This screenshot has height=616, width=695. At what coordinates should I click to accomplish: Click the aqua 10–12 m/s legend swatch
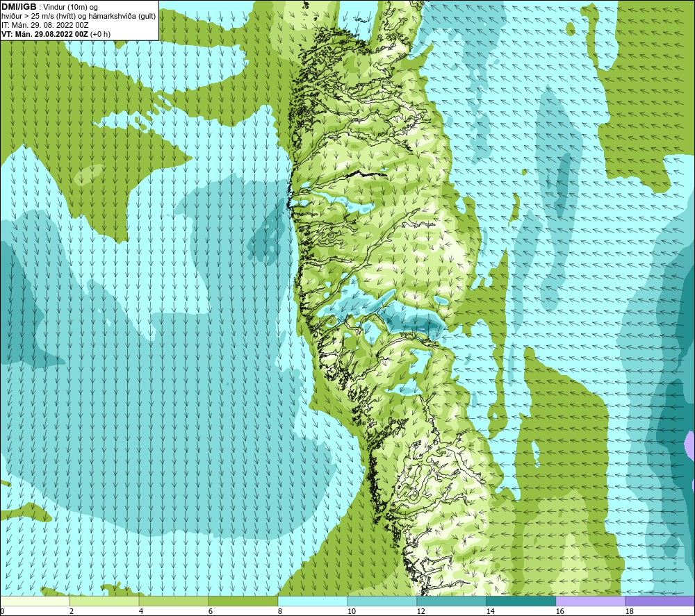point(382,601)
